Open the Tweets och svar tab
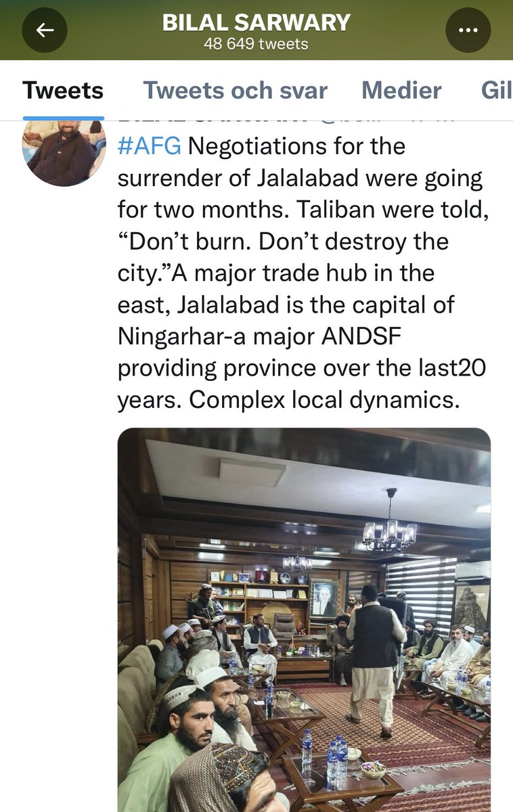 tap(235, 90)
